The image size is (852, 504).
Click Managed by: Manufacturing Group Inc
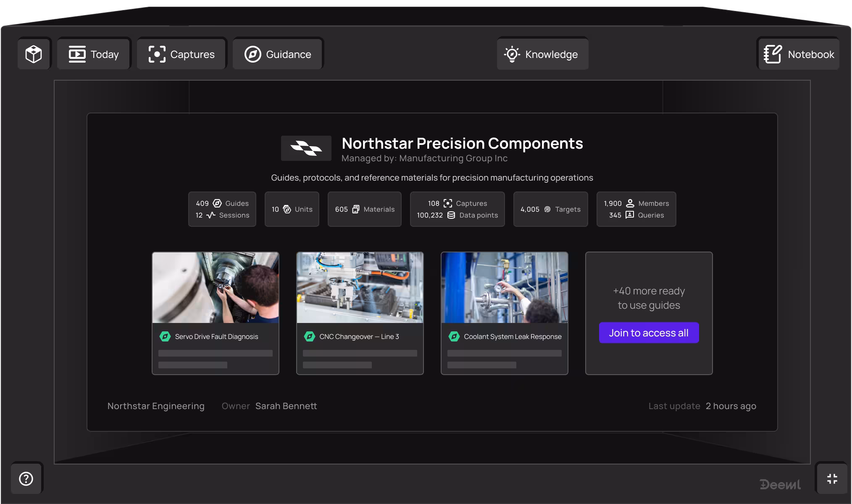(x=424, y=158)
